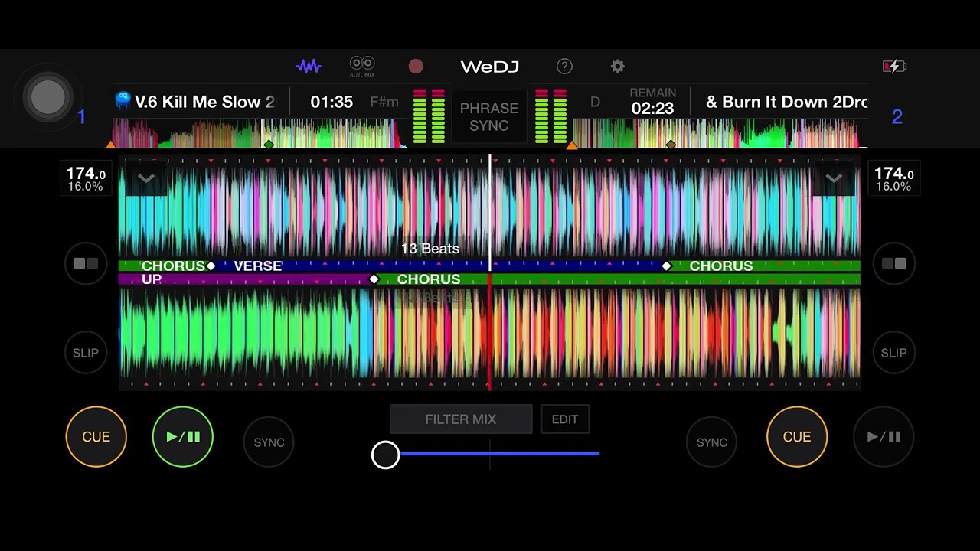Start recording with the red record button
The image size is (980, 551).
pos(416,67)
